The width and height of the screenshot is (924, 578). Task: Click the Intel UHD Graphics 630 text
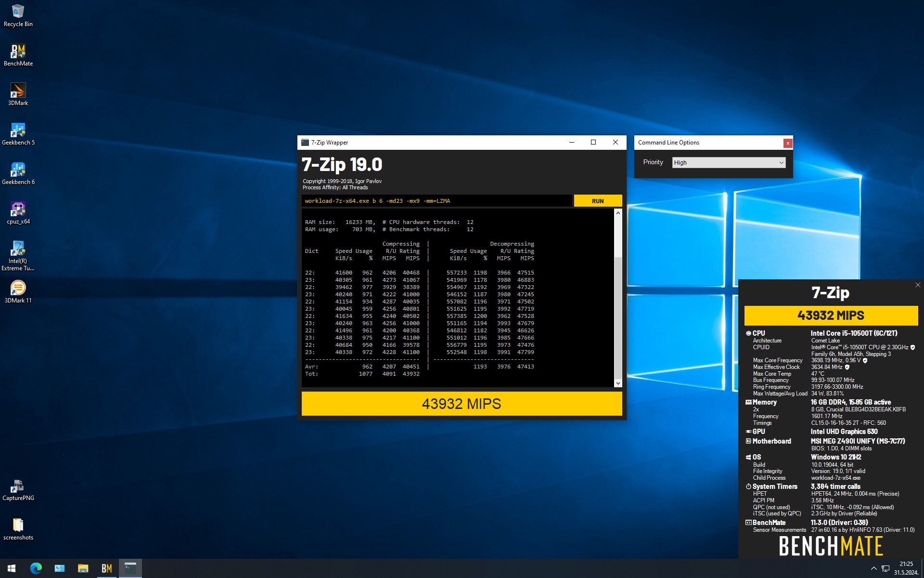(844, 432)
